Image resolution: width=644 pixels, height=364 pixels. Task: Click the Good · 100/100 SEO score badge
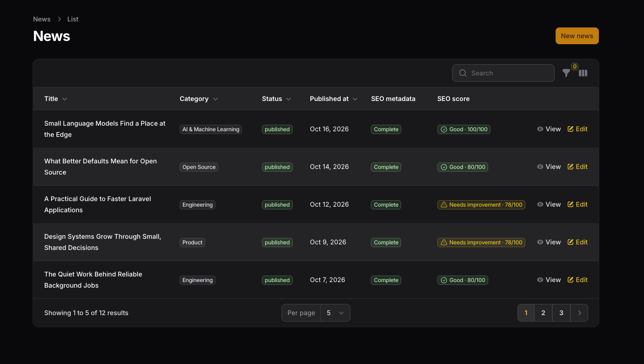click(x=464, y=129)
